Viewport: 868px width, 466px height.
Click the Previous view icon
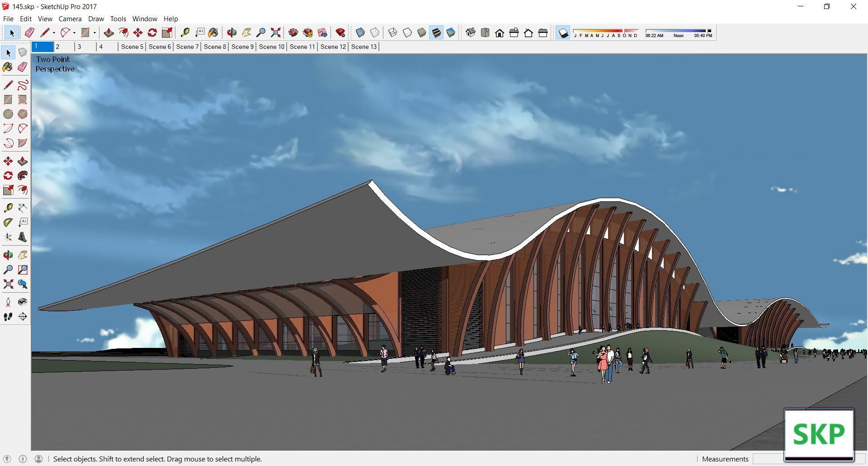pos(23,284)
